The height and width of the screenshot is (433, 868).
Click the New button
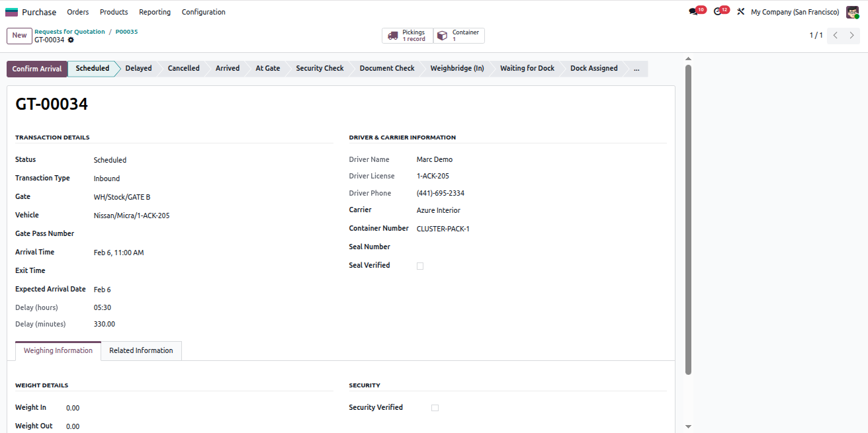(x=19, y=36)
